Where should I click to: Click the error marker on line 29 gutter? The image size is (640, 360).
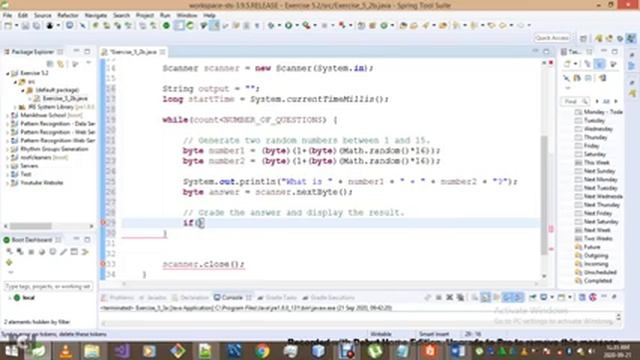pos(103,222)
